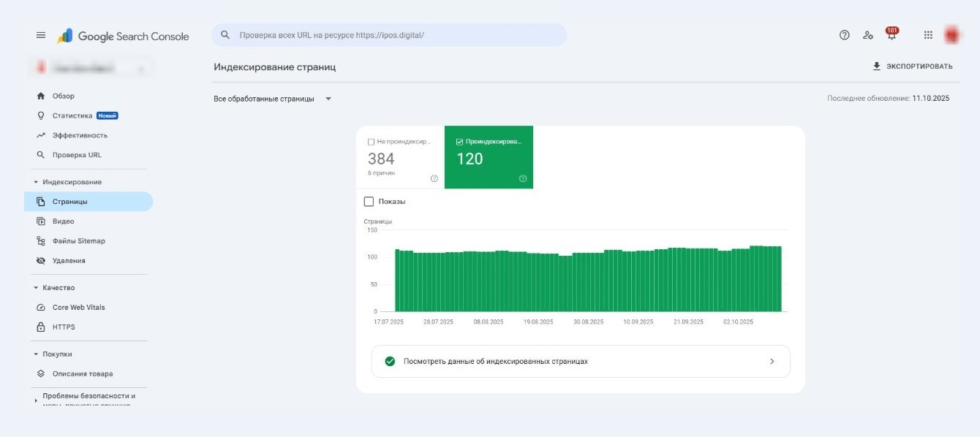Click help icon in the indexed pages card

coord(523,178)
